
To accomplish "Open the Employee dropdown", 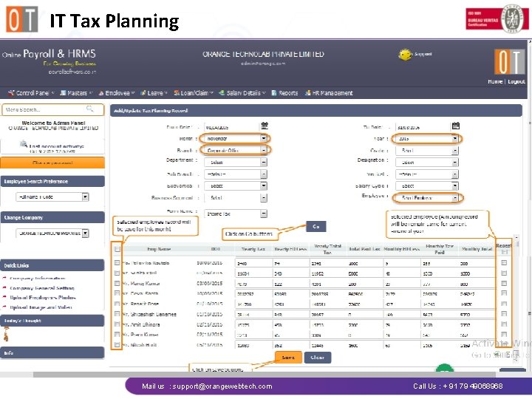I will click(x=427, y=197).
